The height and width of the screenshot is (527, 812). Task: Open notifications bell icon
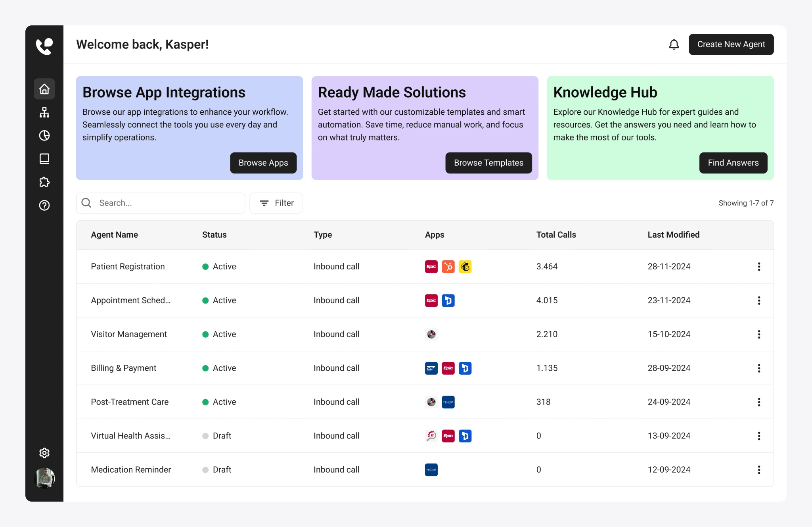pyautogui.click(x=674, y=44)
